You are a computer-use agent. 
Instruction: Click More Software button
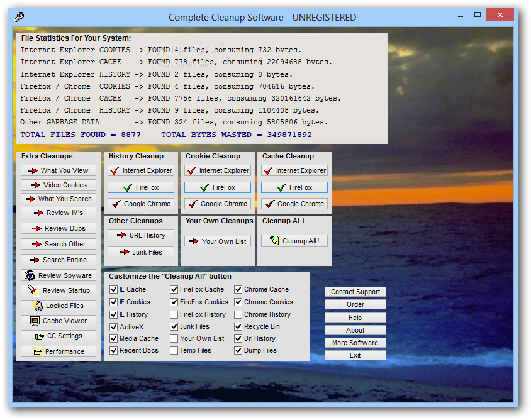[x=355, y=343]
